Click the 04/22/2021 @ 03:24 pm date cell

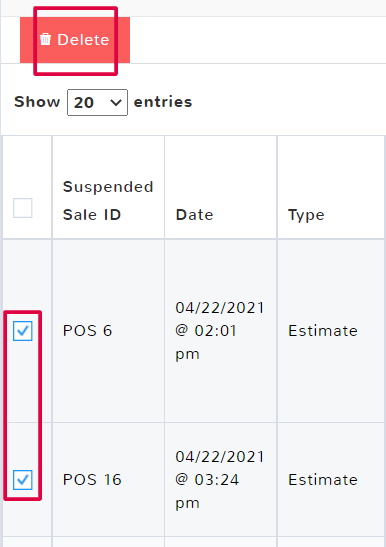221,480
